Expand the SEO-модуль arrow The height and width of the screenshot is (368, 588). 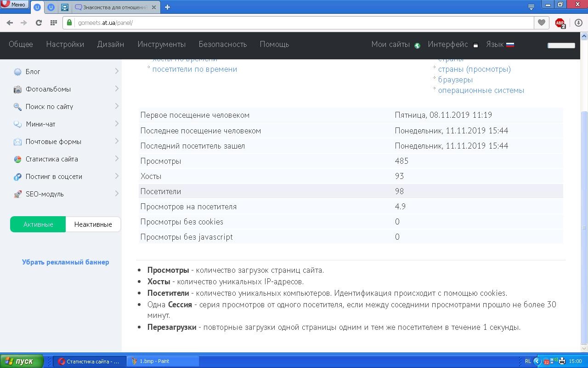[x=117, y=193]
